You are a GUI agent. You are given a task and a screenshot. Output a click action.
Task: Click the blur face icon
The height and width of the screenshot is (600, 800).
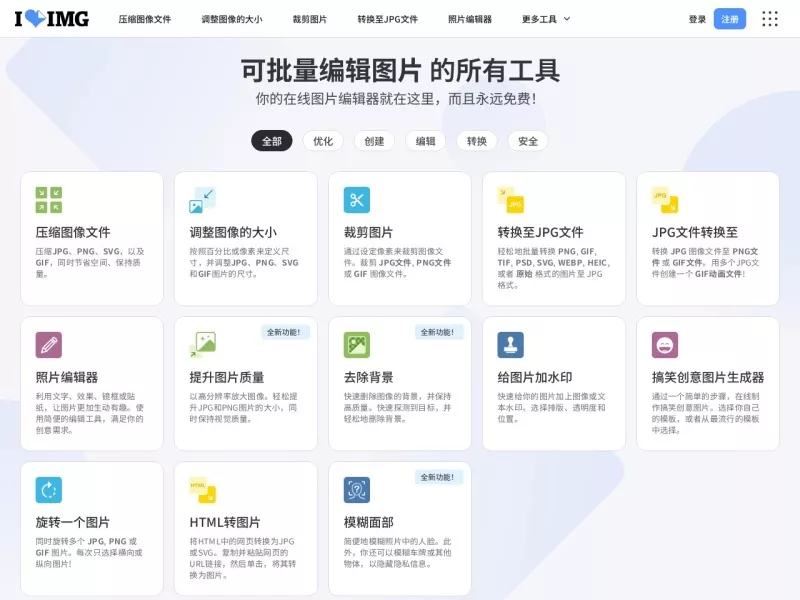point(357,490)
